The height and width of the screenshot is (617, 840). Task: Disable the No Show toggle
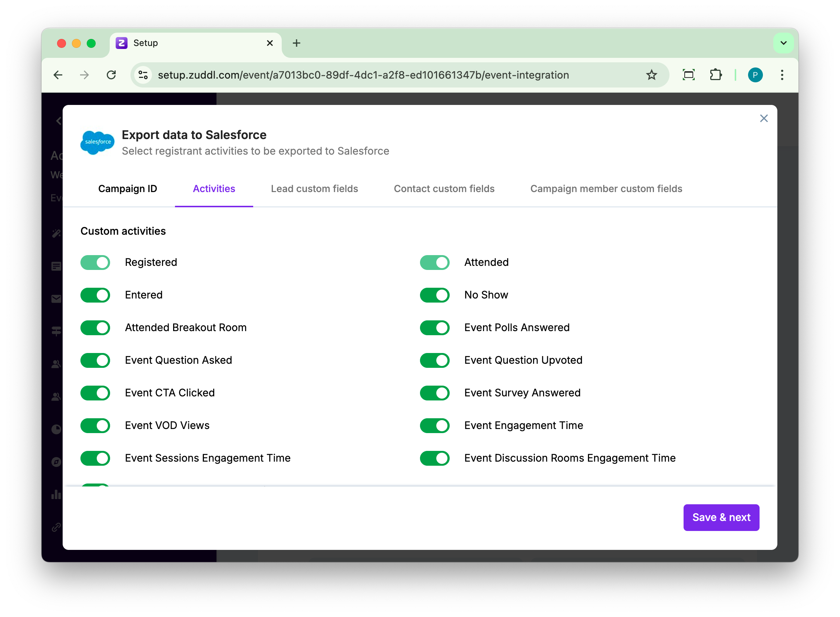tap(434, 295)
